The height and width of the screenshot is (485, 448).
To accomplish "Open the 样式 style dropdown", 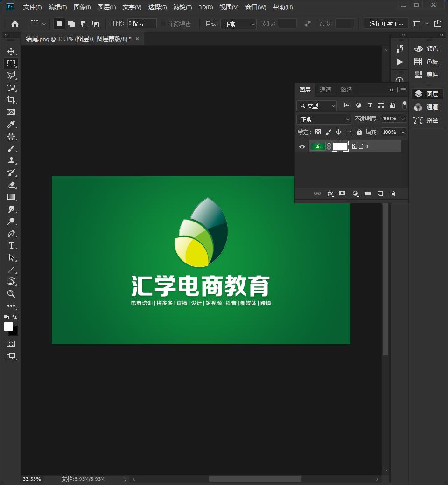I will coord(238,24).
